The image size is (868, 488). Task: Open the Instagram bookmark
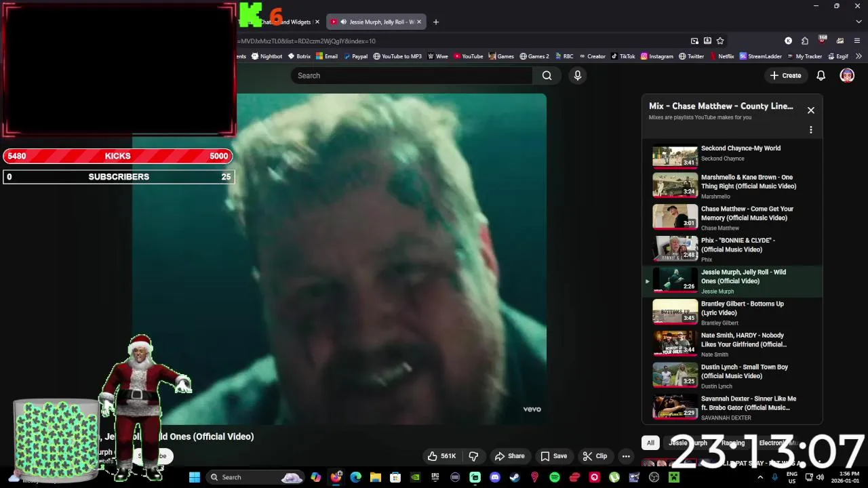pos(657,56)
